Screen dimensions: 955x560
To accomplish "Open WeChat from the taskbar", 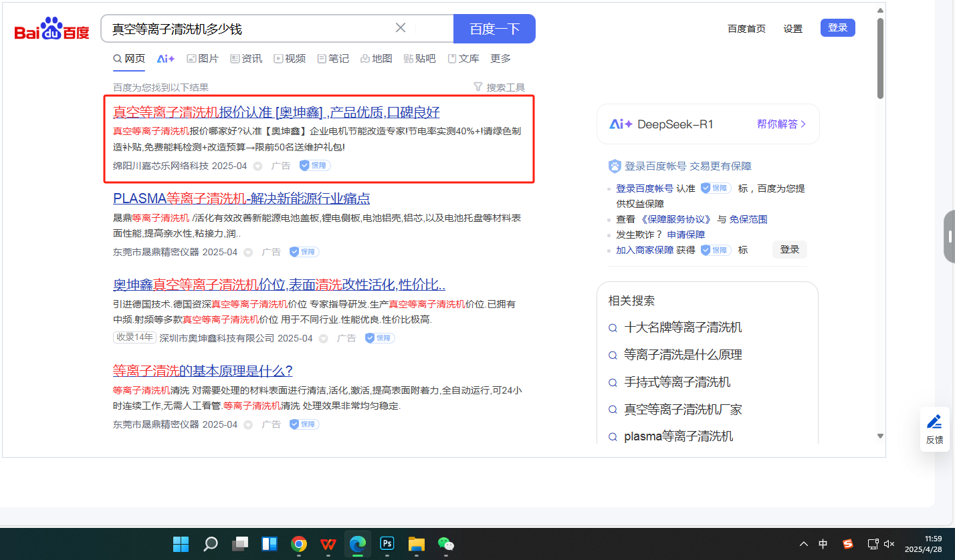I will [x=445, y=544].
